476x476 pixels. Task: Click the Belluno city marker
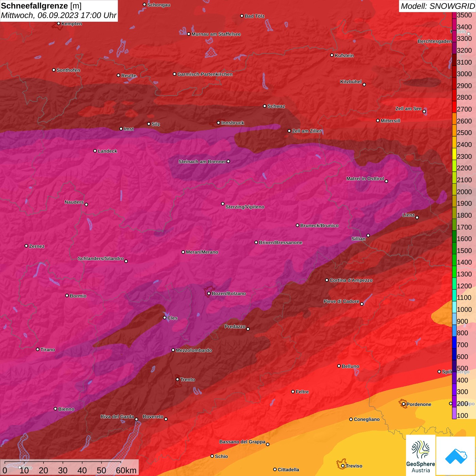(339, 366)
